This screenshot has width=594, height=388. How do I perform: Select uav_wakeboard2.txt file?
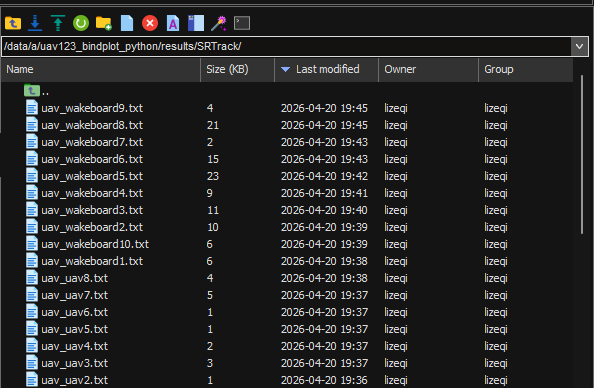point(92,227)
